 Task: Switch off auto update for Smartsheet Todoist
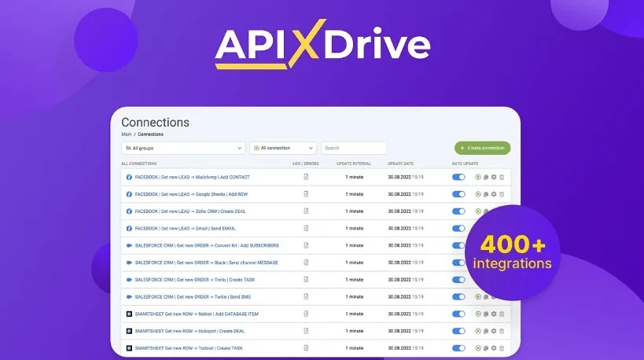[458, 348]
